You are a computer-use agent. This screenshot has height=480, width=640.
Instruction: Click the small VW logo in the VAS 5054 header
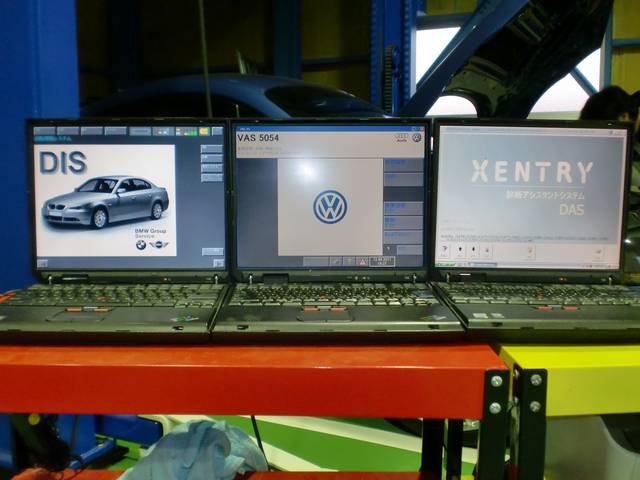416,138
